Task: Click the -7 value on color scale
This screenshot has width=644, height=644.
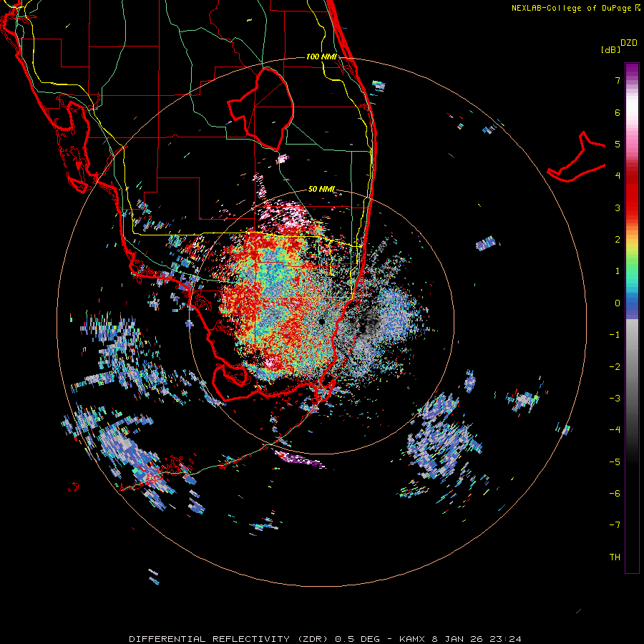Action: (x=615, y=525)
